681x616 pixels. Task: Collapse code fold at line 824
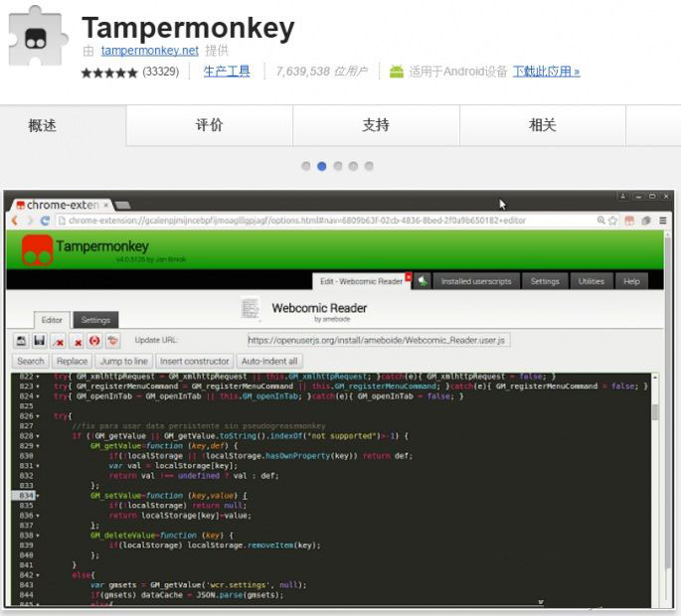[x=38, y=396]
